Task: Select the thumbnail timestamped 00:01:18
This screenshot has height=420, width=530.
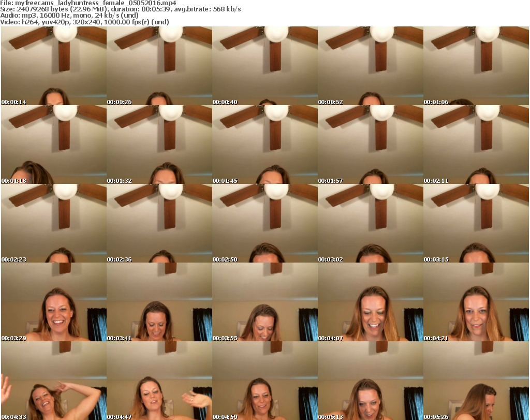Action: pyautogui.click(x=54, y=144)
